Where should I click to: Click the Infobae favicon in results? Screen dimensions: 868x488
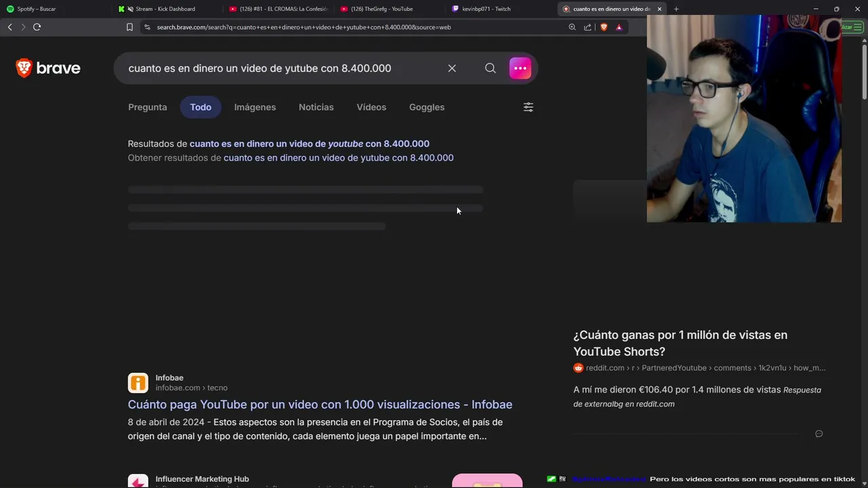click(x=138, y=383)
